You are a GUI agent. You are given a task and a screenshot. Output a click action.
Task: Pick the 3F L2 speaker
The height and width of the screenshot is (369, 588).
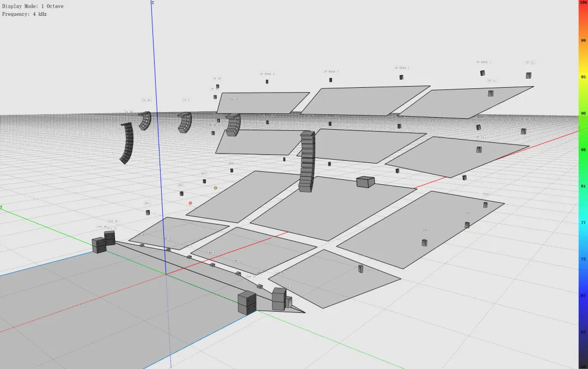(x=528, y=75)
